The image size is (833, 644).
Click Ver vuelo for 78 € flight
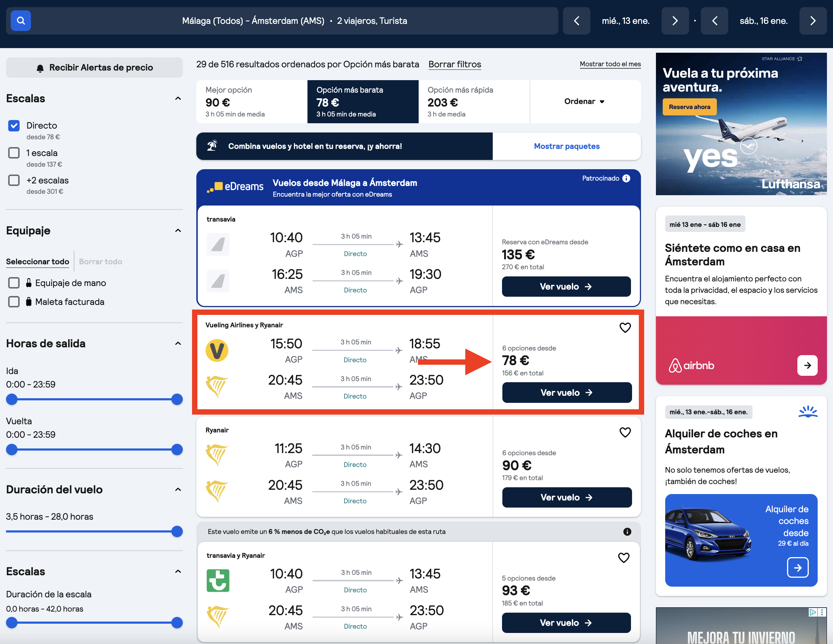click(567, 392)
